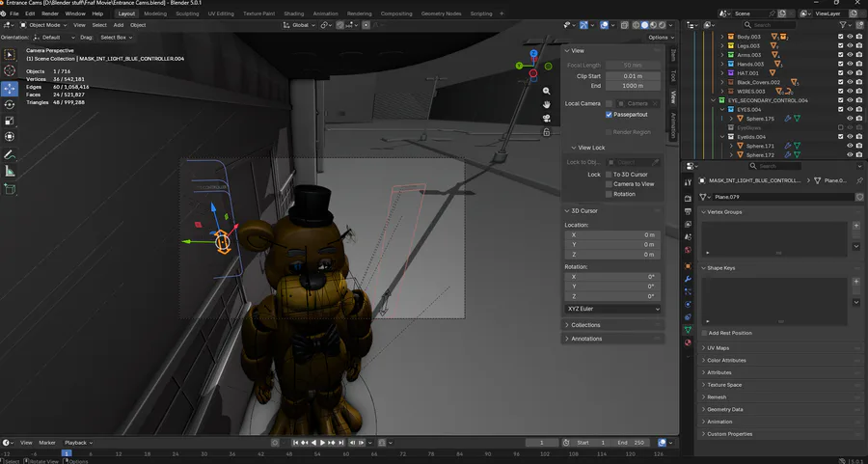Open the Select Box drag dropdown
The width and height of the screenshot is (868, 464).
116,37
